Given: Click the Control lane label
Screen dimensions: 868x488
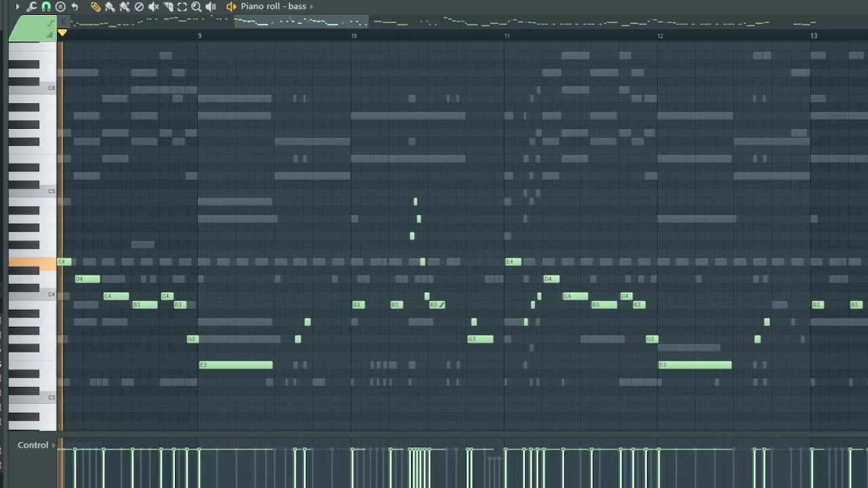Looking at the screenshot, I should pyautogui.click(x=33, y=445).
